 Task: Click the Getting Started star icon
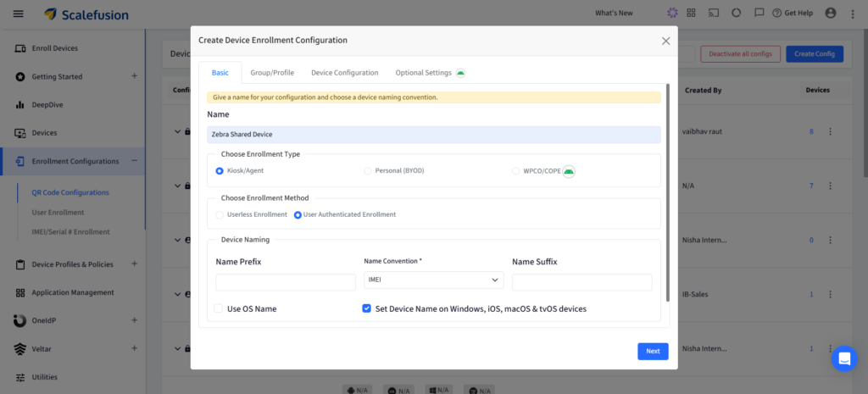click(x=20, y=76)
